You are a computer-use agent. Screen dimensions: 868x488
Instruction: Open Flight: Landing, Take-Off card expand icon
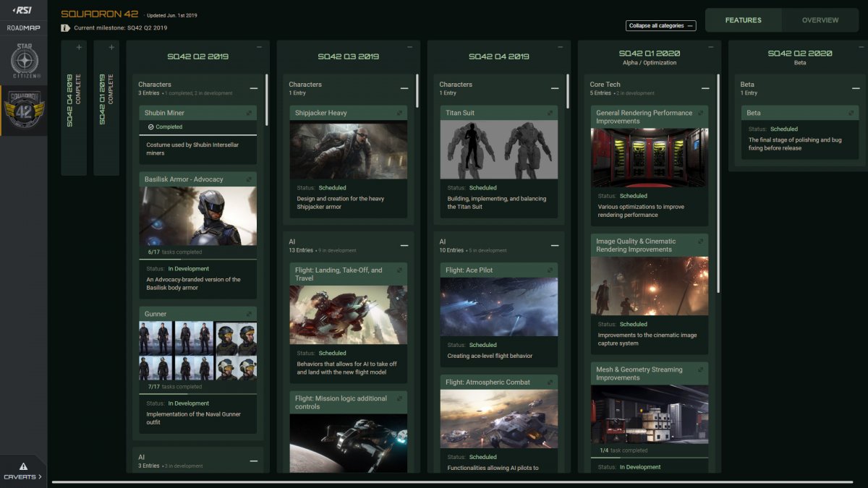pos(399,270)
